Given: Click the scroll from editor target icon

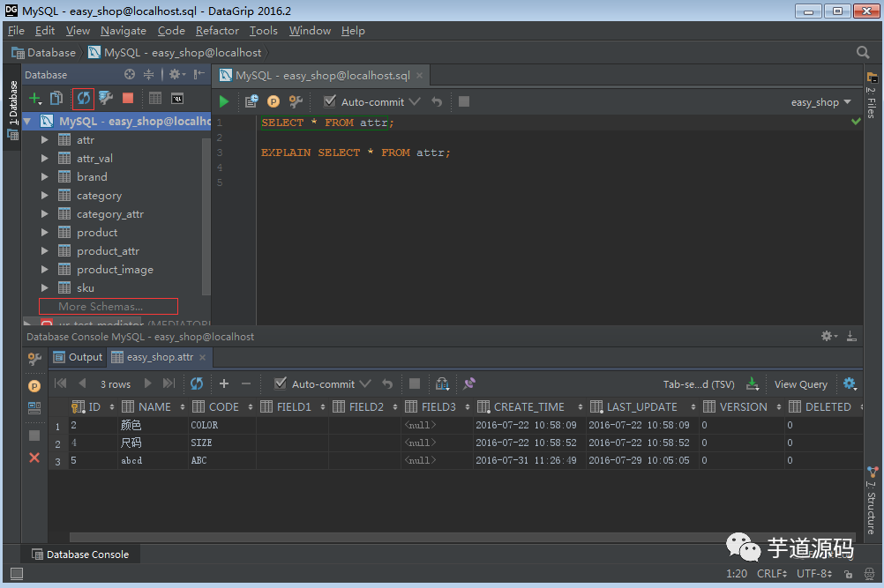Looking at the screenshot, I should (130, 74).
